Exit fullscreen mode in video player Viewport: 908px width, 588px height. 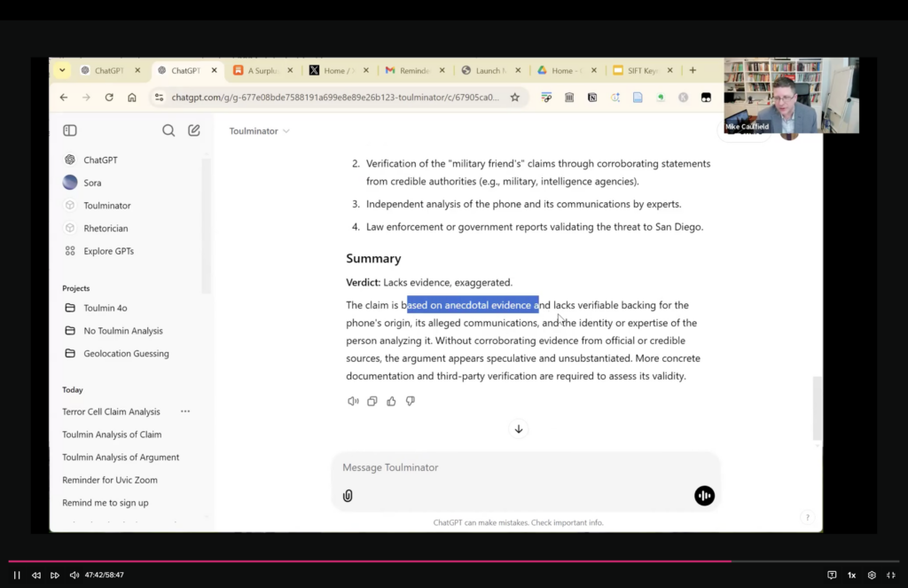click(891, 575)
